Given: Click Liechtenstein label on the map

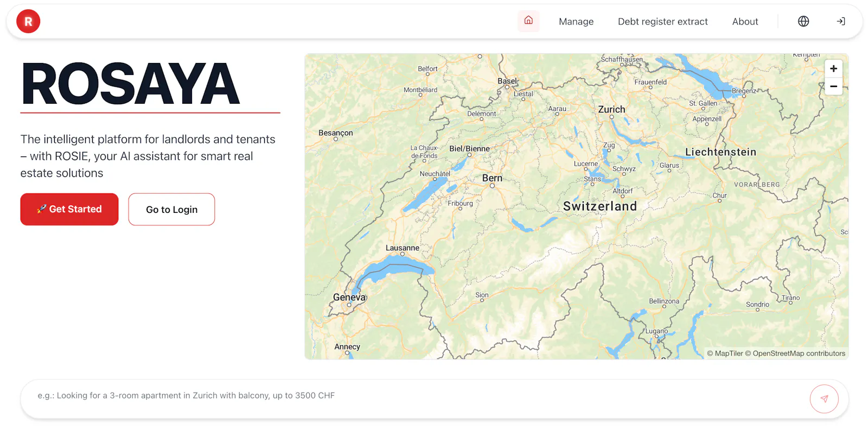Looking at the screenshot, I should click(x=720, y=152).
